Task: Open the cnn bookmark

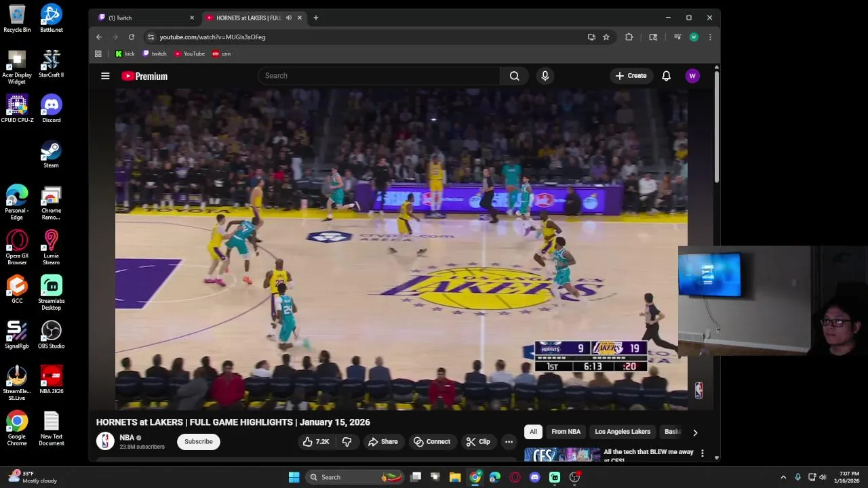Action: 222,54
